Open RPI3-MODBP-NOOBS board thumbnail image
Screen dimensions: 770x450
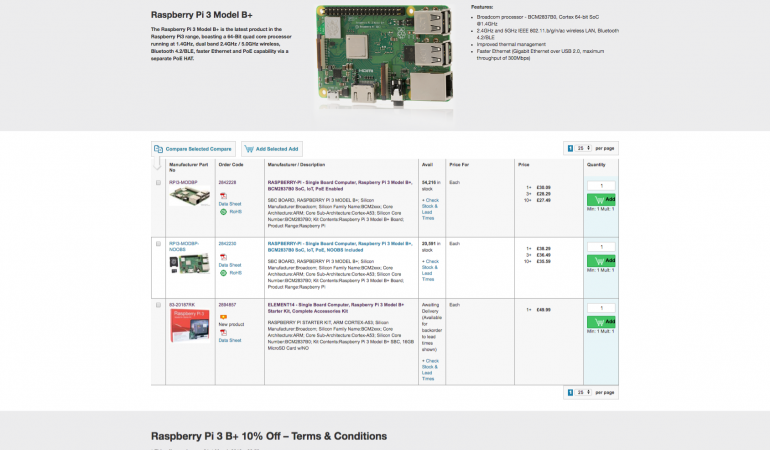(x=190, y=263)
